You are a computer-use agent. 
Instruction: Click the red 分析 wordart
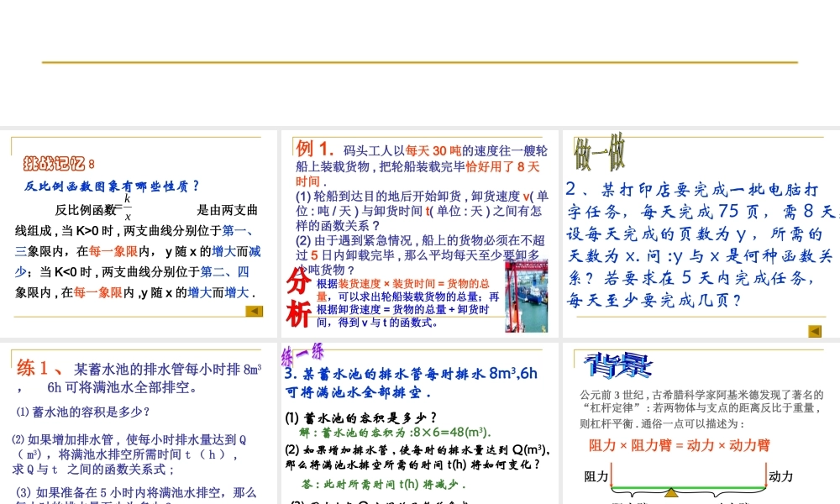(298, 297)
